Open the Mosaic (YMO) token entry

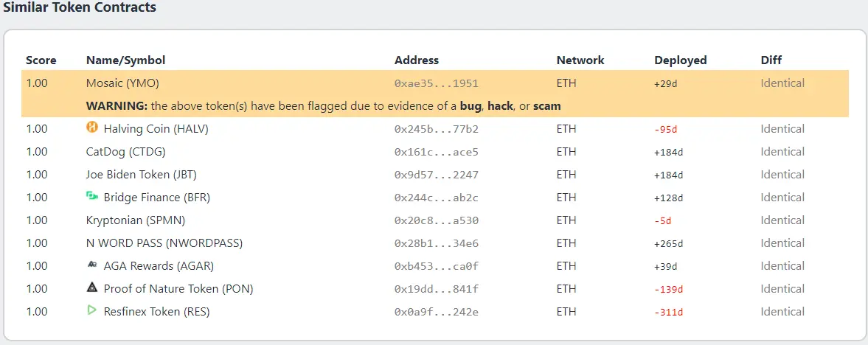(x=122, y=83)
